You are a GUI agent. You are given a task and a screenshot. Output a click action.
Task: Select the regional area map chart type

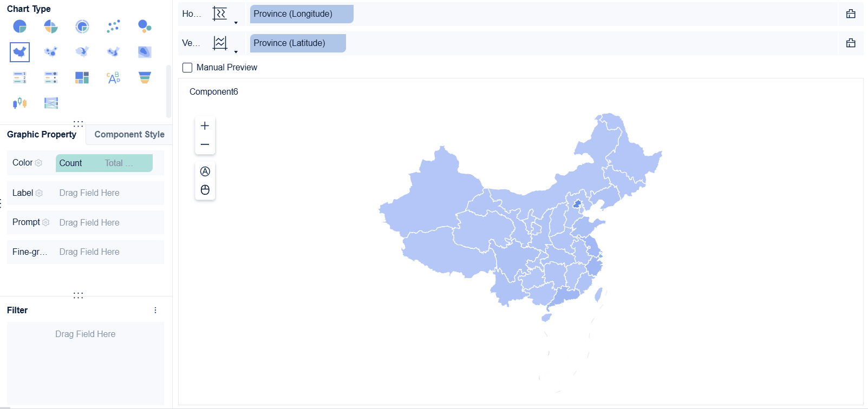pos(20,52)
